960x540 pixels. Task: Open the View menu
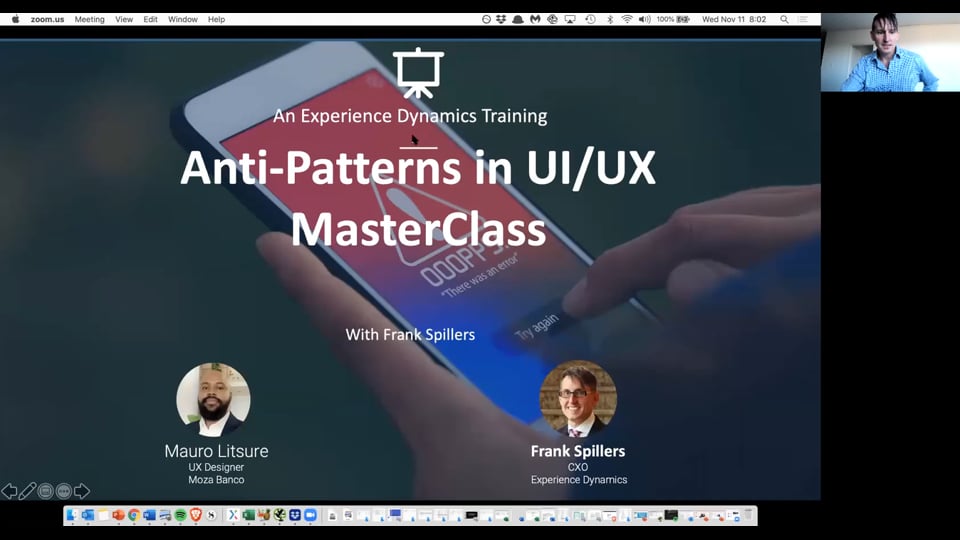pos(124,19)
